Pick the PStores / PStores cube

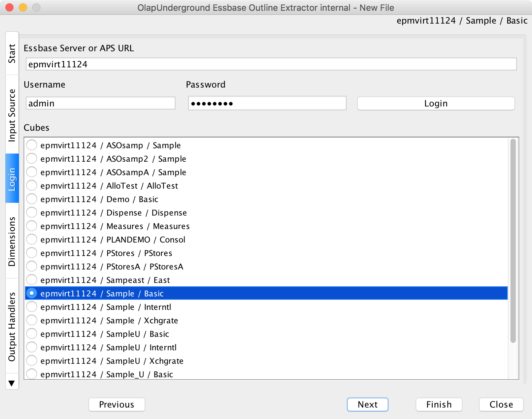(x=32, y=253)
